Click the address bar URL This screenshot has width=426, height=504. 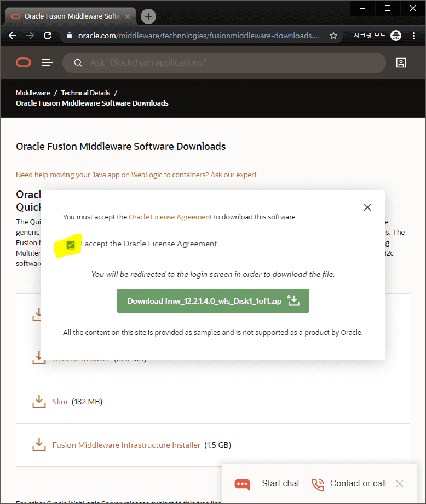[198, 36]
